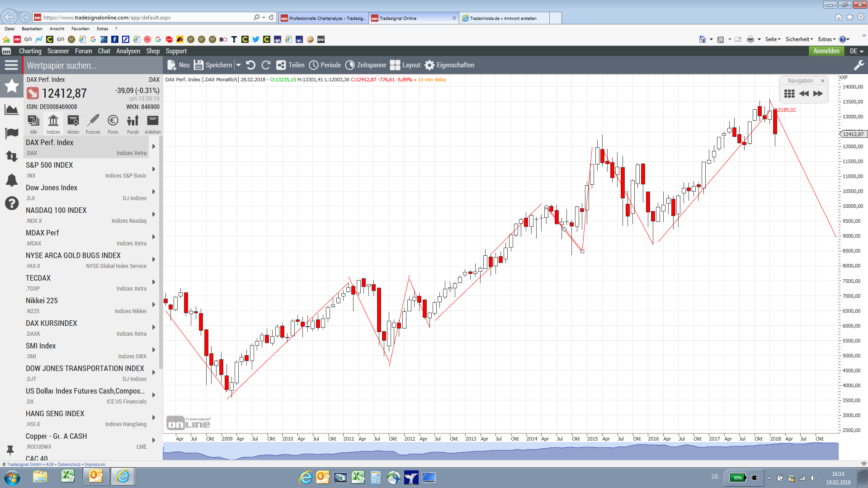The height and width of the screenshot is (488, 868).
Task: Open the AGB footer link
Action: pyautogui.click(x=50, y=465)
